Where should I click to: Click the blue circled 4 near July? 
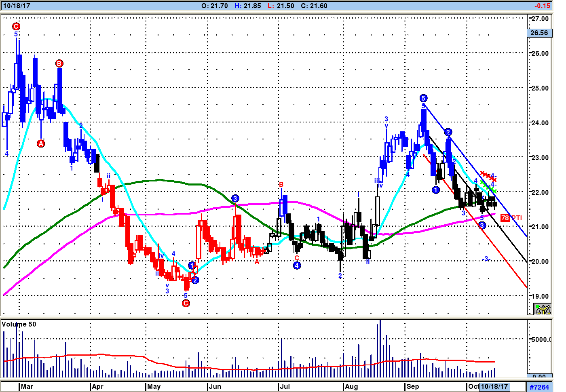pos(297,266)
